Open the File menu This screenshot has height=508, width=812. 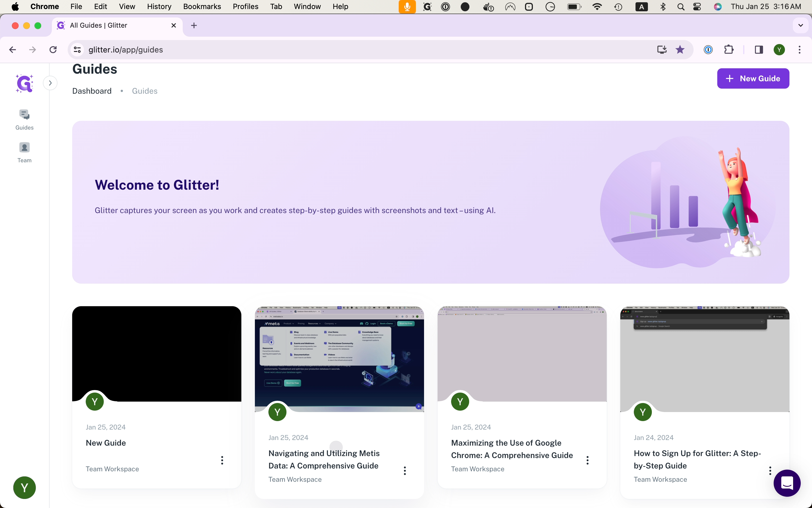76,7
